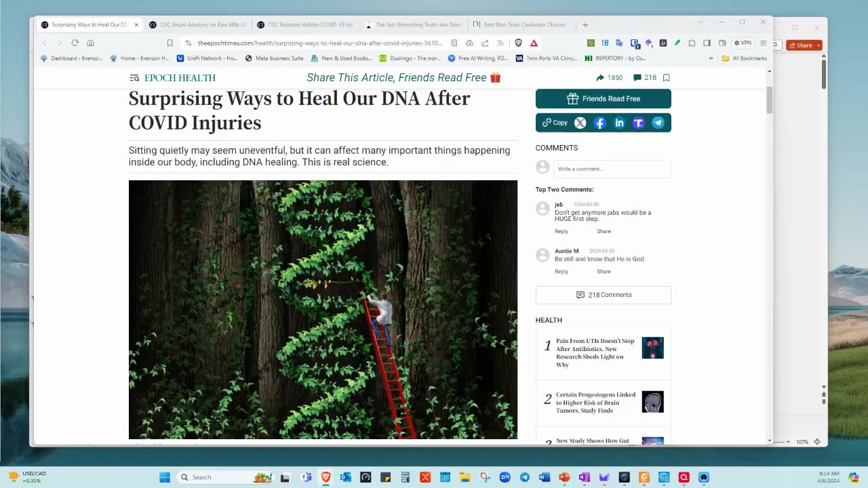The height and width of the screenshot is (488, 868).
Task: Switch to The Gut-Wrenching Truth tab
Action: [x=413, y=24]
